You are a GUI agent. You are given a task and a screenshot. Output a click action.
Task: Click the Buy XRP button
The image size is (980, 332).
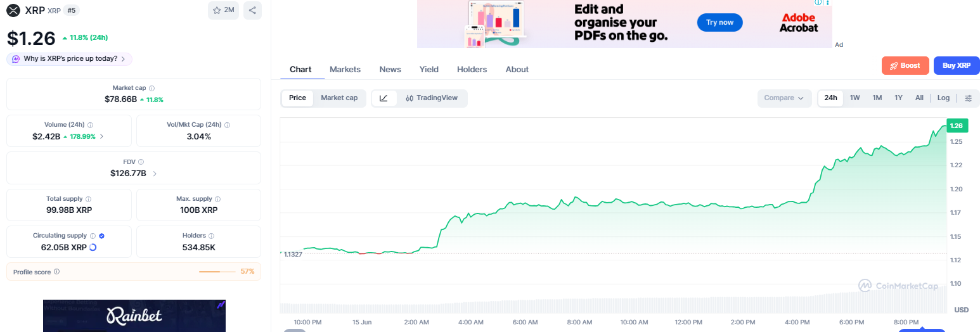[957, 66]
